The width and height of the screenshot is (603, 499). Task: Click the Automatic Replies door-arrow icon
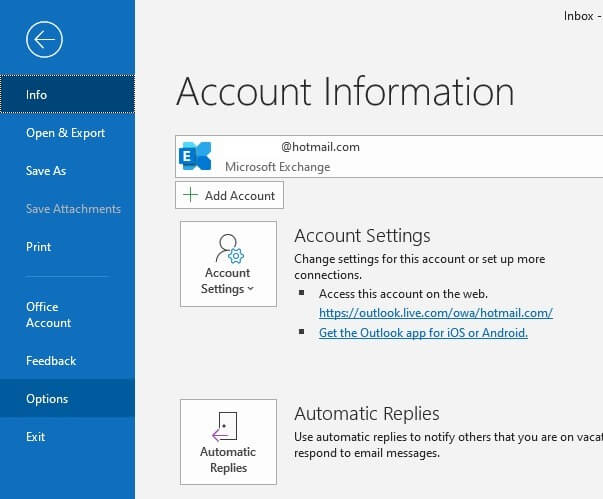point(225,426)
